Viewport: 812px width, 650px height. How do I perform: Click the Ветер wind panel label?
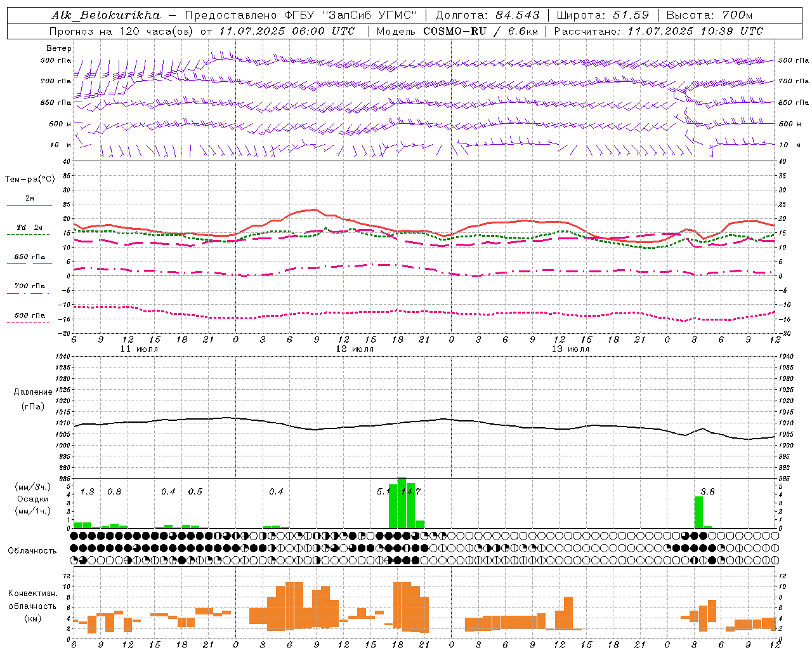59,48
